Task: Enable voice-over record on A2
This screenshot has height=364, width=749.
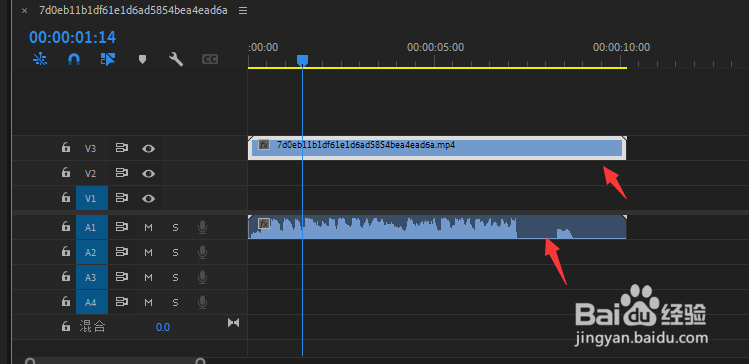Action: [x=203, y=252]
